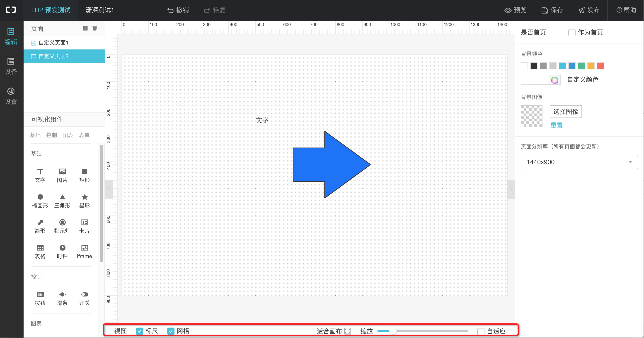Select the iframe component
The height and width of the screenshot is (338, 644).
pyautogui.click(x=85, y=251)
